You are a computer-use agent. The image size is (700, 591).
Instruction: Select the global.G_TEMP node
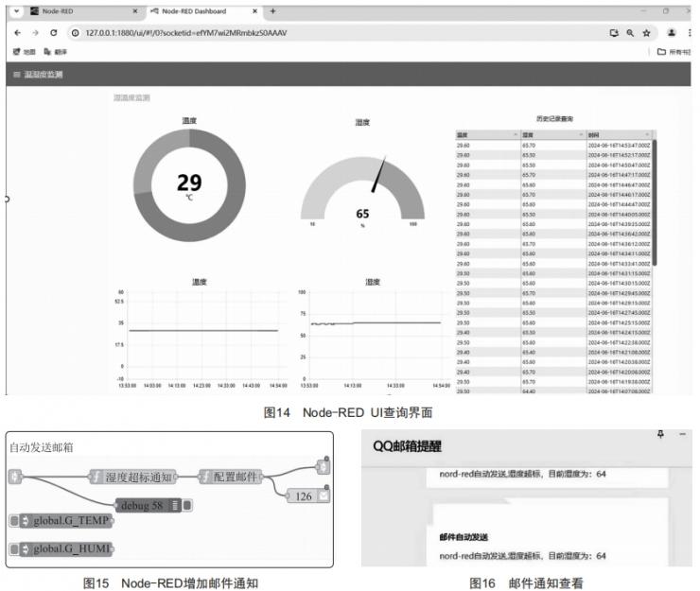pos(66,520)
